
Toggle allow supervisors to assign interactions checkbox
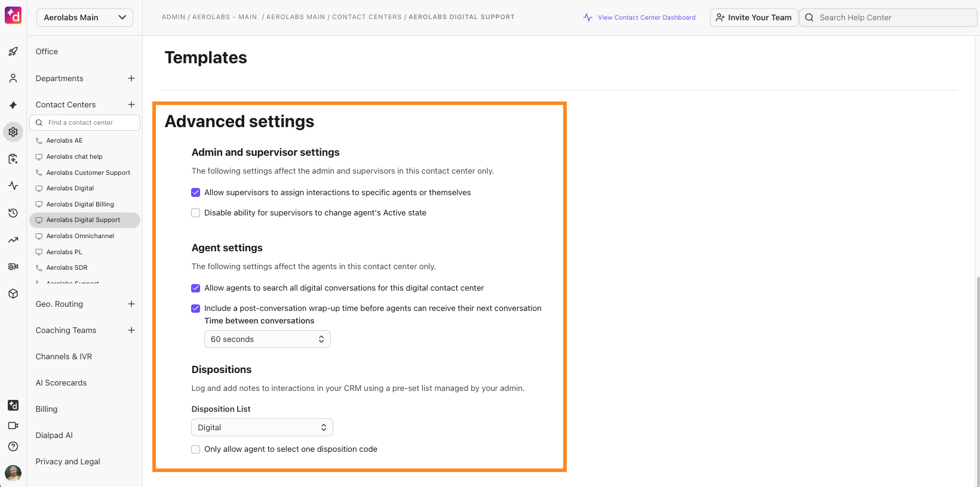pyautogui.click(x=195, y=192)
